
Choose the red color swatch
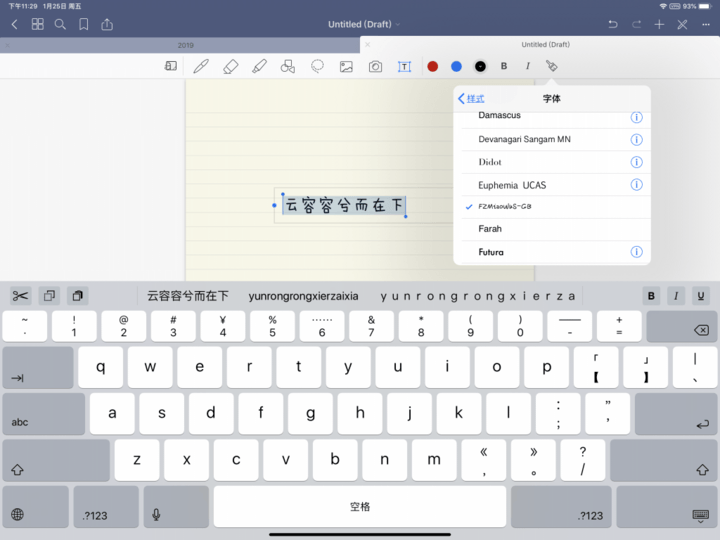point(433,67)
